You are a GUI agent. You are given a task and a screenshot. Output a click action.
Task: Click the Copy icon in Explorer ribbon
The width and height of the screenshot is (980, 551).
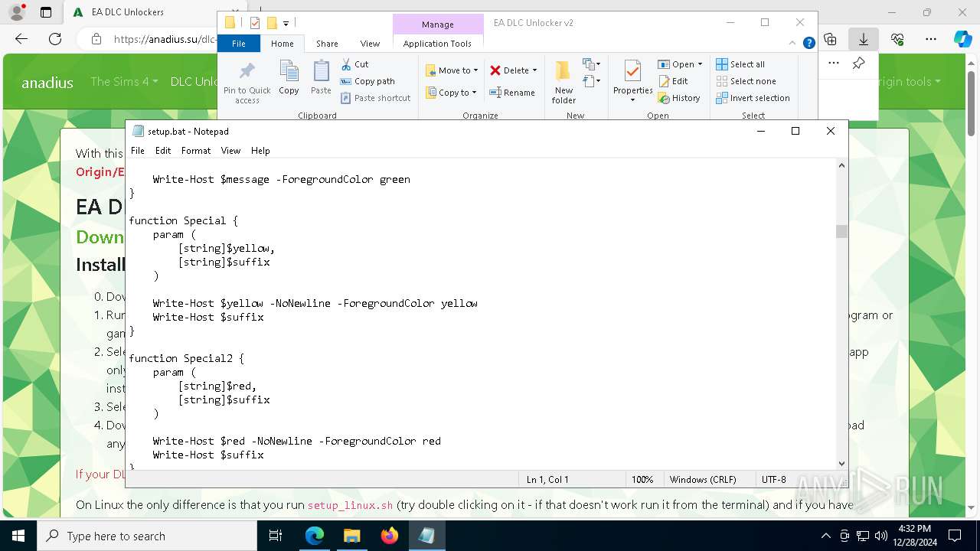pyautogui.click(x=289, y=77)
